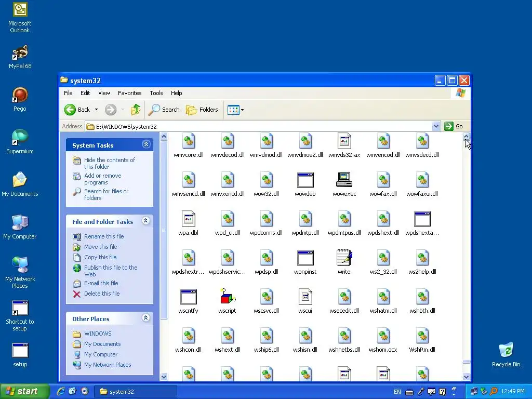Select WshRm.dll file
The height and width of the screenshot is (399, 532).
coord(422,340)
